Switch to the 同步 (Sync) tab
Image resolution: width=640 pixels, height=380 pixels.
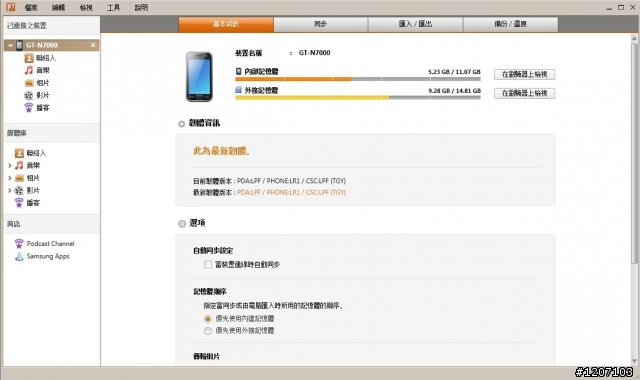click(320, 24)
